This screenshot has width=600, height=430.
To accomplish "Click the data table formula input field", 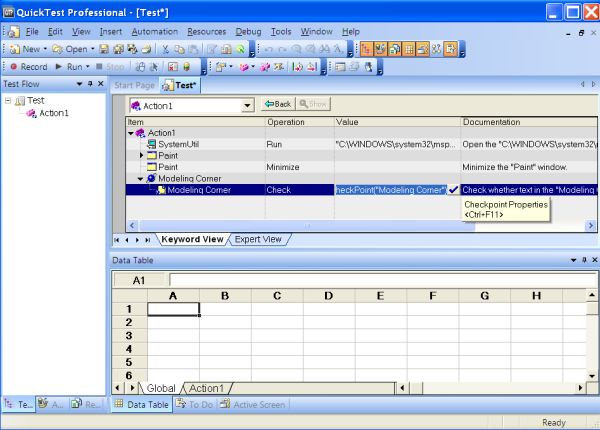I will point(383,280).
